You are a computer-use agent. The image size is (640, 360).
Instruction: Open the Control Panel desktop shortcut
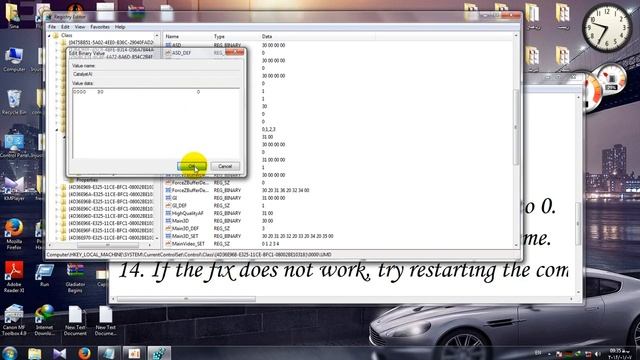(14, 146)
